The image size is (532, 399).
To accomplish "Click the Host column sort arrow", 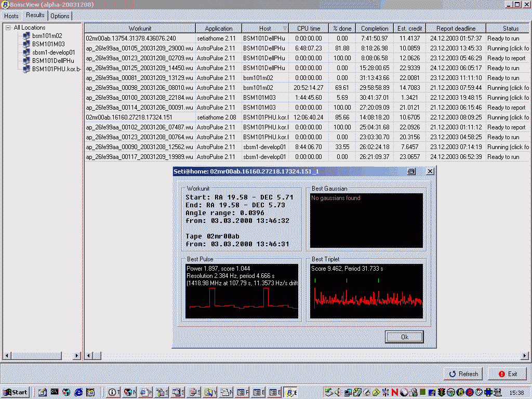I will tap(285, 29).
